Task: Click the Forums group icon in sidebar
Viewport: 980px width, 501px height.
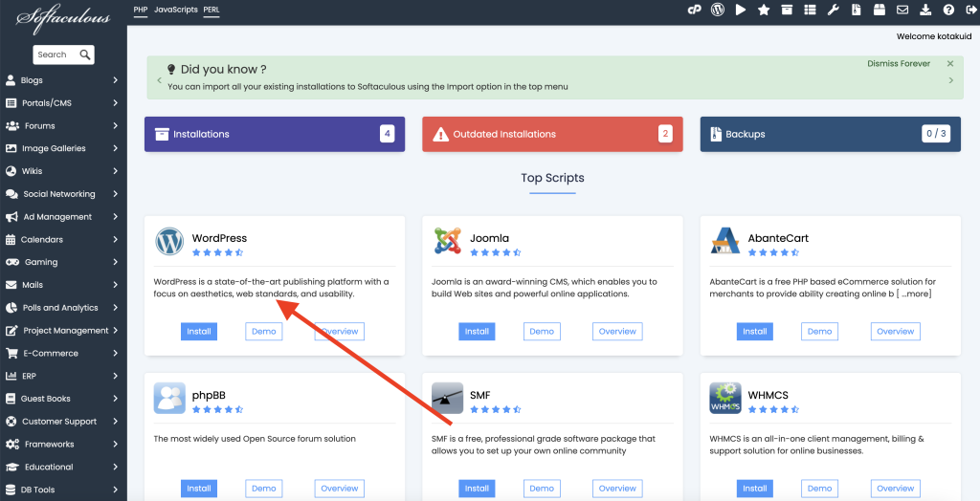Action: click(x=11, y=125)
